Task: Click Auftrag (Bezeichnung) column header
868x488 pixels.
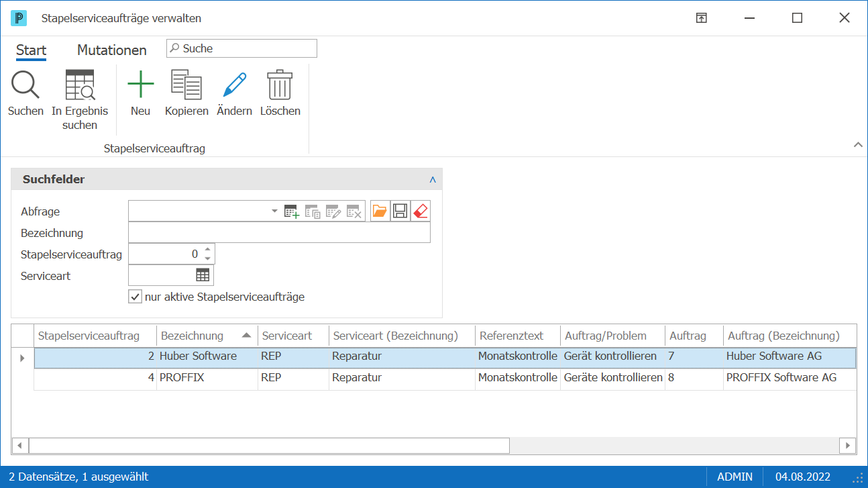Action: click(x=790, y=336)
